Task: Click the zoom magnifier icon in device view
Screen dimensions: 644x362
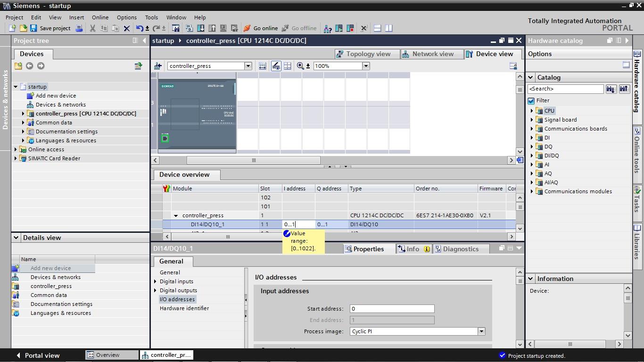Action: pyautogui.click(x=300, y=66)
